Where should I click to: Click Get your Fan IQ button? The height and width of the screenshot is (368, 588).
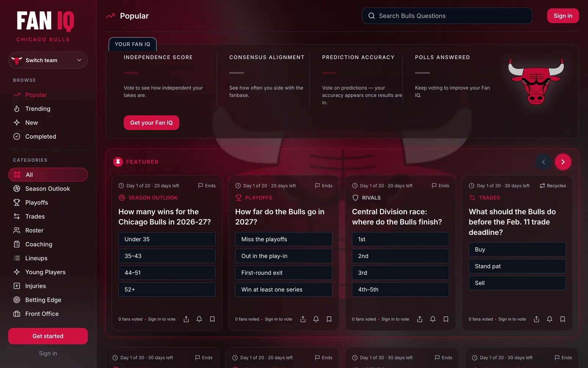[x=151, y=123]
